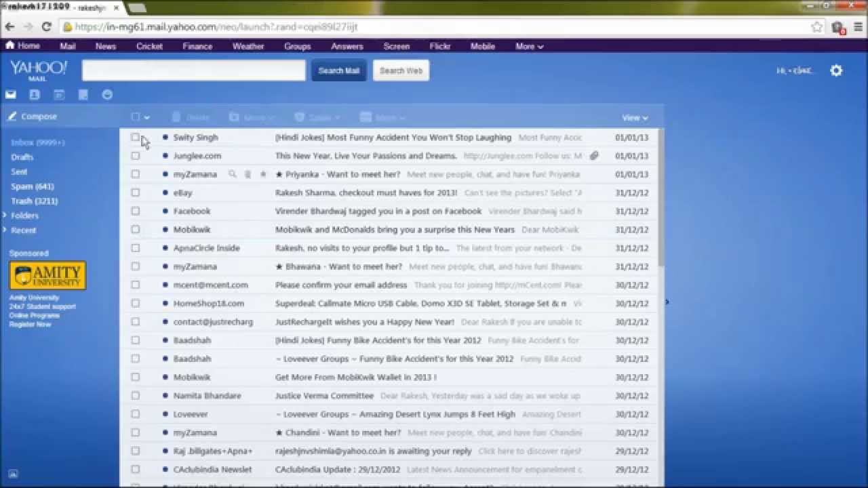Open the Contacts icon
868x488 pixels.
point(35,95)
